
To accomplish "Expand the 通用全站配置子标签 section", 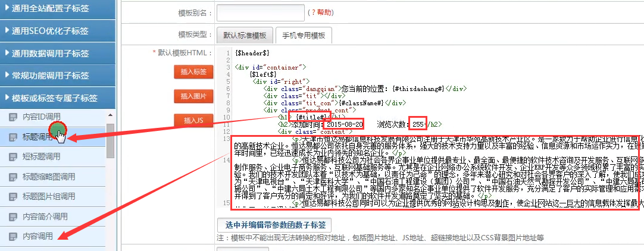I will point(54,8).
